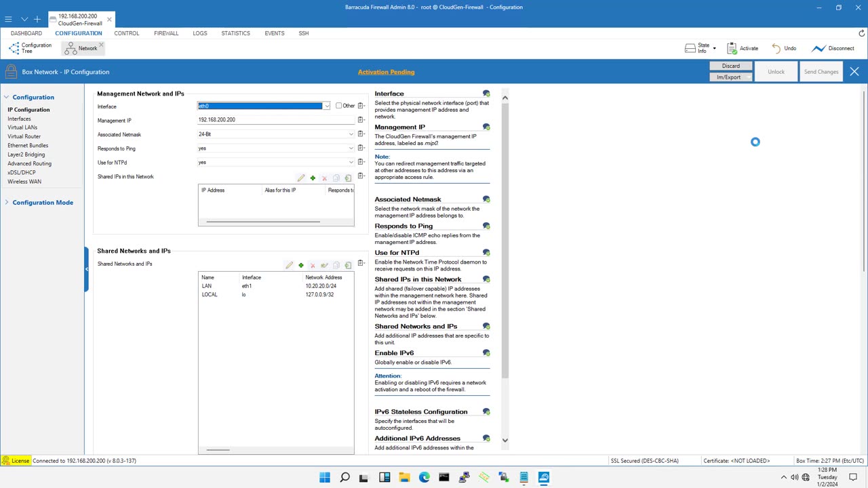
Task: Switch to the CONTROL tab
Action: click(127, 33)
